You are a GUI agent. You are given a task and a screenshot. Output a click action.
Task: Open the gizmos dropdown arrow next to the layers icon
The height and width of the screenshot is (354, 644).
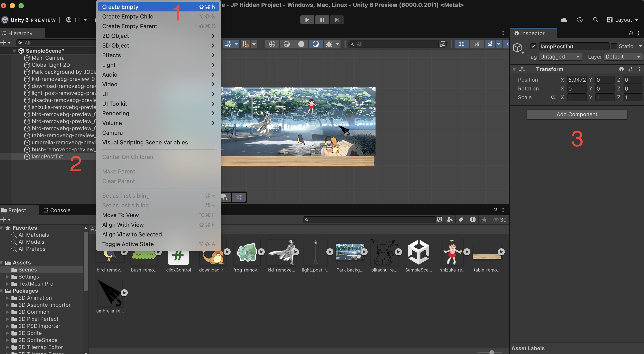coord(498,44)
